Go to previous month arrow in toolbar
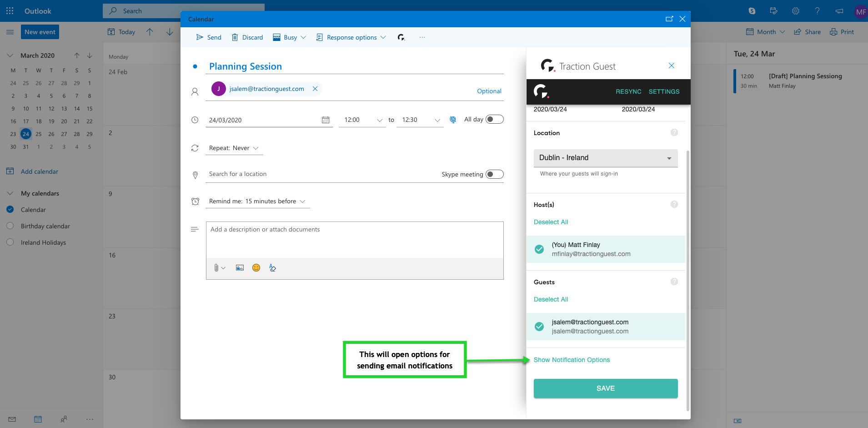The width and height of the screenshot is (868, 428). point(150,32)
